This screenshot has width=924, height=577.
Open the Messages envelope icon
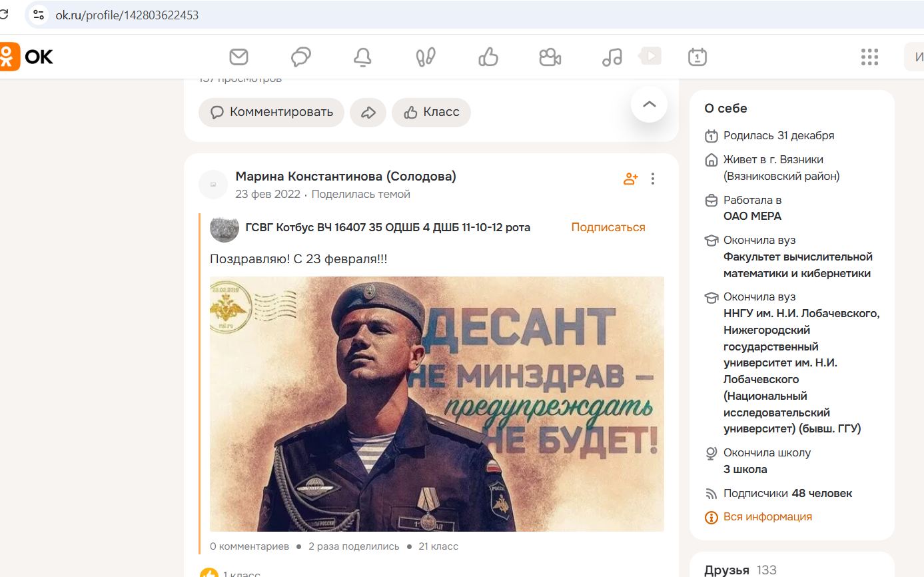click(x=238, y=57)
